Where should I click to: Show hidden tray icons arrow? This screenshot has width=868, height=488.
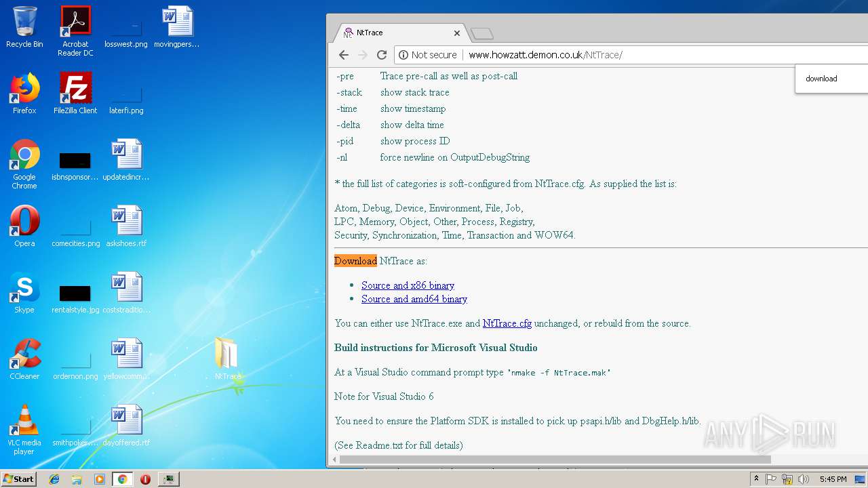point(756,479)
